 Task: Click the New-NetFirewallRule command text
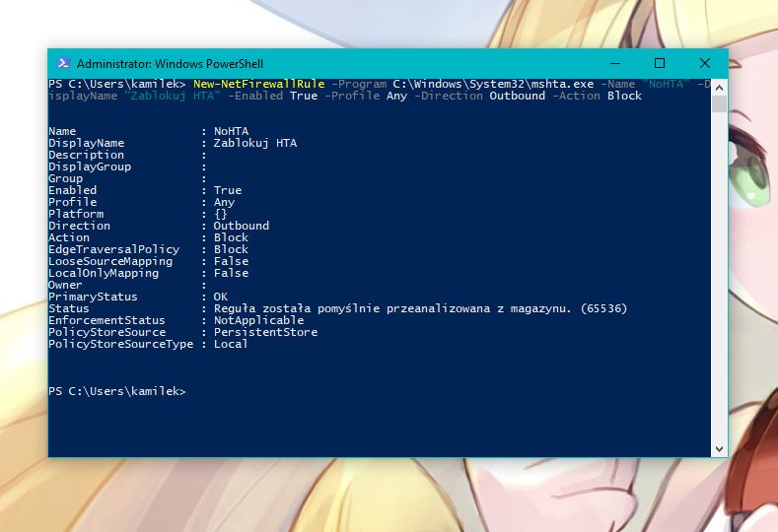click(x=258, y=84)
